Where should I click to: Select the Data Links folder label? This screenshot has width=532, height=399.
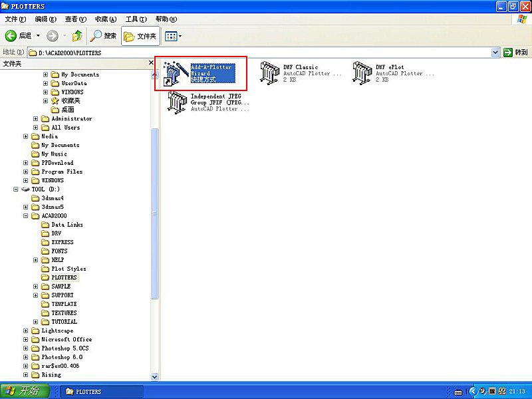coord(67,225)
